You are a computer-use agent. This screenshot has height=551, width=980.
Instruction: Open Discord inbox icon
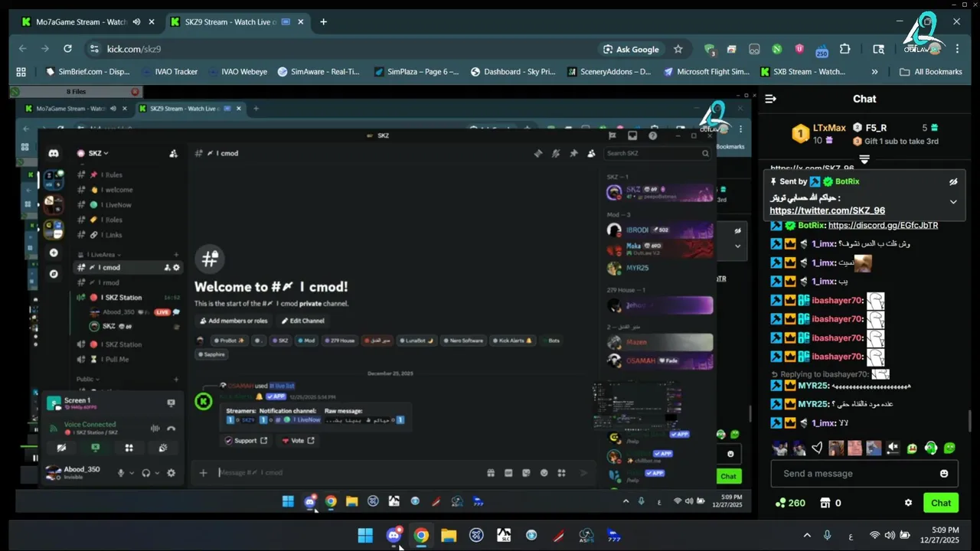[632, 135]
